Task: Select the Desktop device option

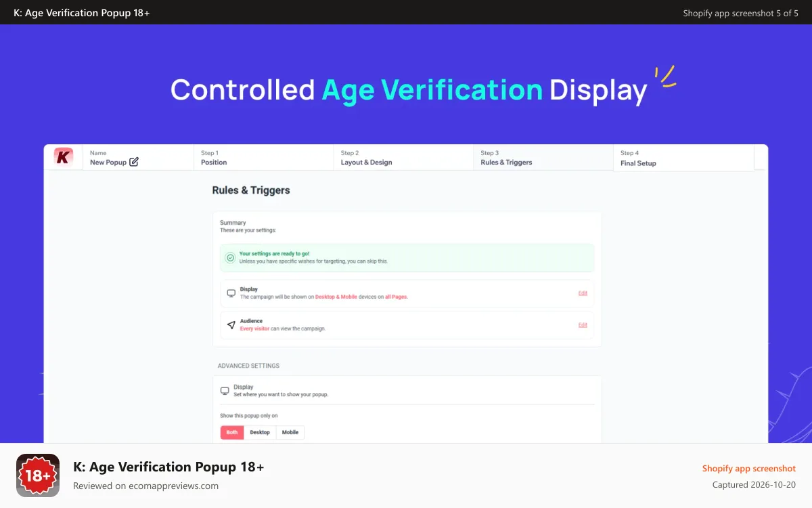Action: (260, 432)
